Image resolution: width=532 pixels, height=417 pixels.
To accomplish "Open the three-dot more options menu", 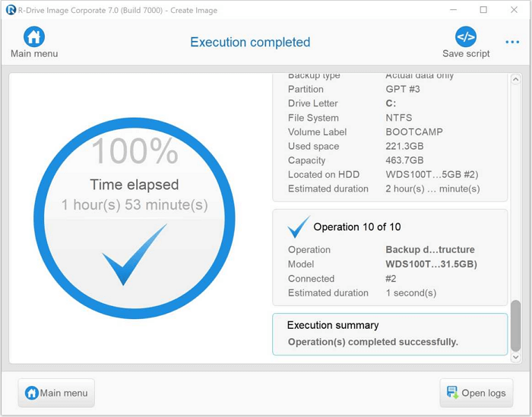I will tap(512, 42).
